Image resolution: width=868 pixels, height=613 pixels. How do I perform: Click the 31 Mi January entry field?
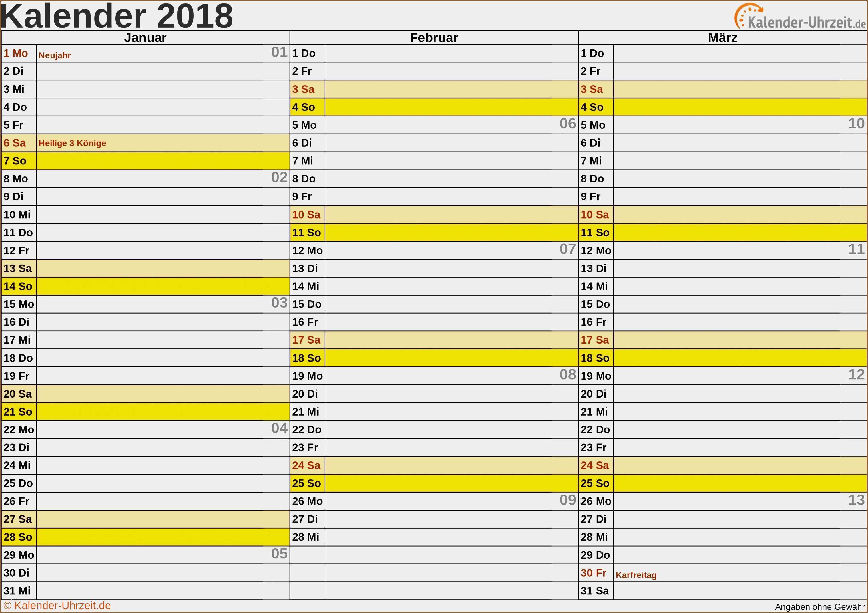tap(162, 591)
